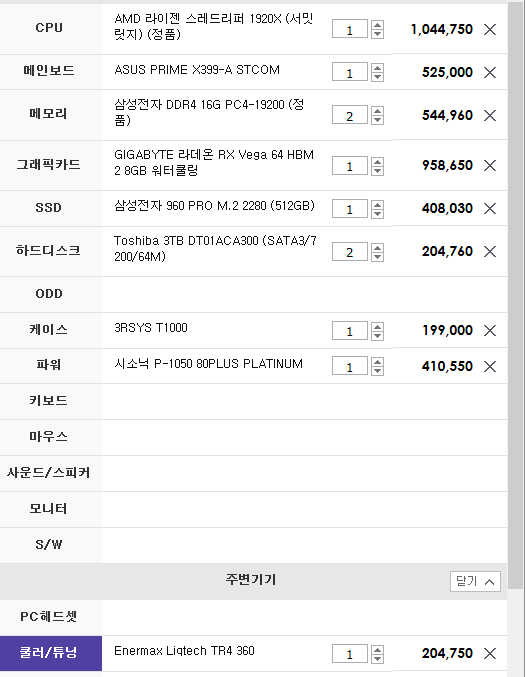The height and width of the screenshot is (677, 526).
Task: Delete the Samsung 960 PRO SSD entry
Action: (x=490, y=209)
